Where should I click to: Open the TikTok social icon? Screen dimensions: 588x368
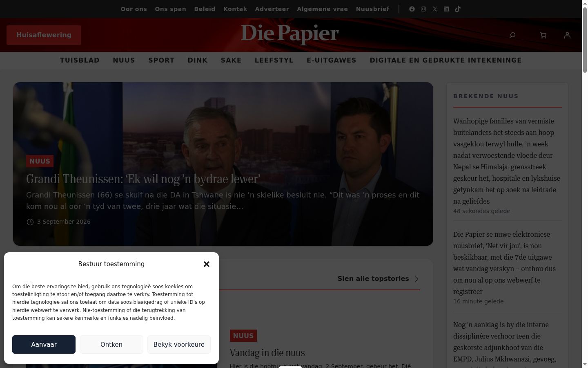point(458,9)
